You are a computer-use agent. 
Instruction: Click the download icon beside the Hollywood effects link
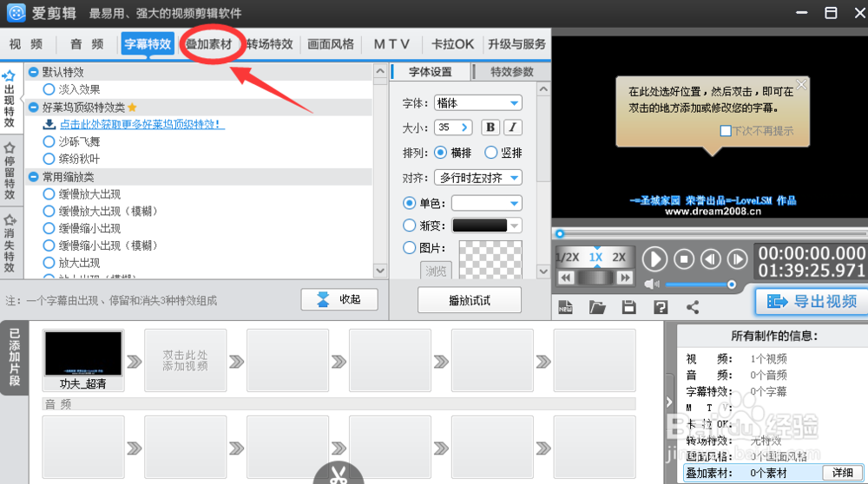pos(49,124)
